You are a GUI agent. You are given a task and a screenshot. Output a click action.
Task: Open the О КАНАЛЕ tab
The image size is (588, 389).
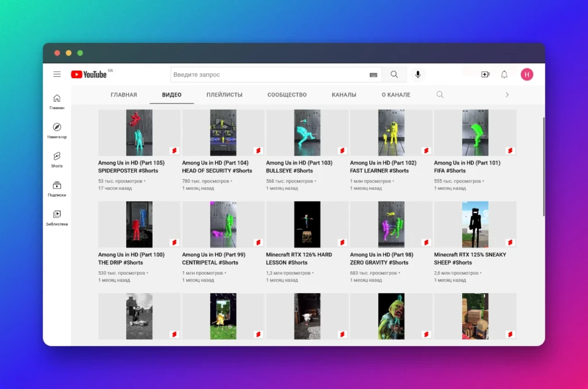point(396,95)
